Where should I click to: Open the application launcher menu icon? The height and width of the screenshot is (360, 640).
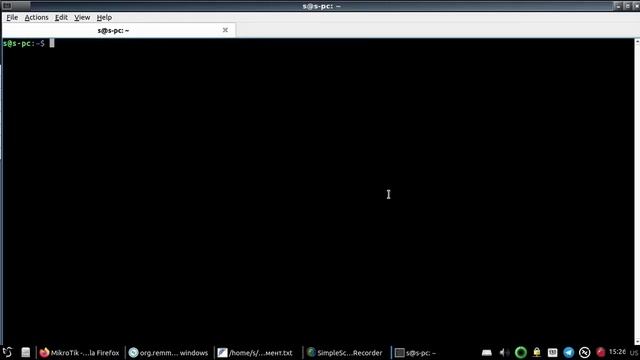tap(7, 352)
